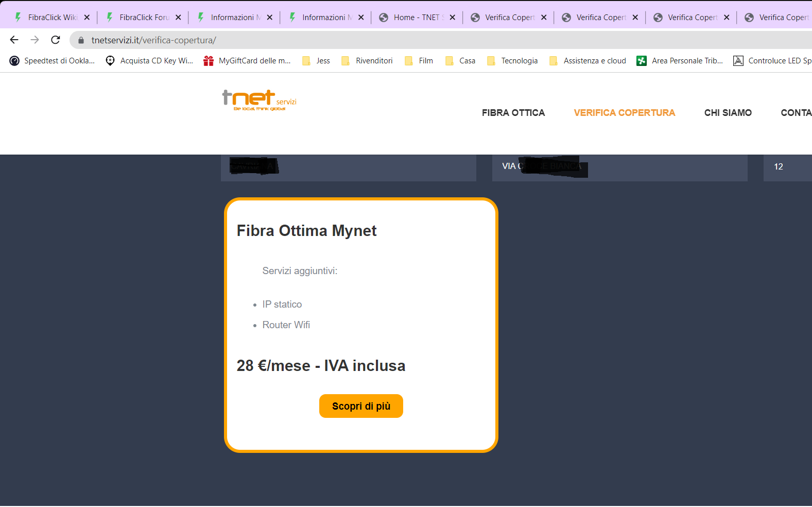Close the Home - TNET tab

click(x=453, y=18)
